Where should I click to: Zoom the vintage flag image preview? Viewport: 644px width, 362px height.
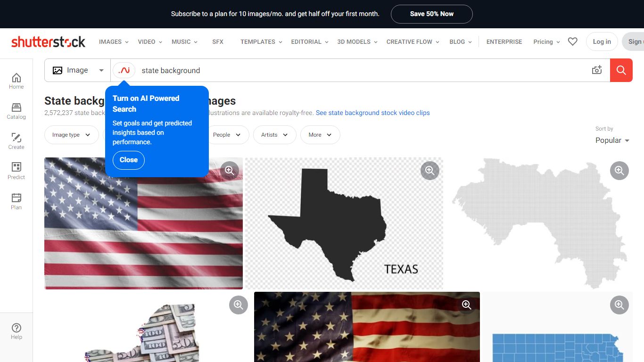[466, 305]
